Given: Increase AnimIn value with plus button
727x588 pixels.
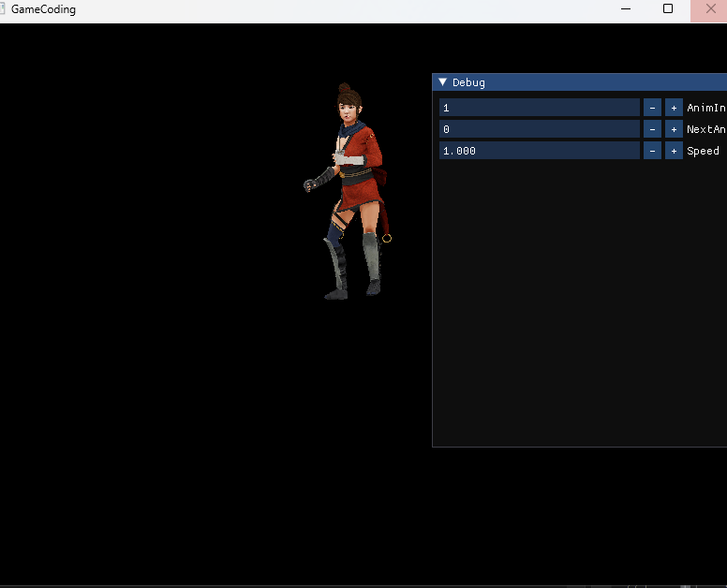Looking at the screenshot, I should [x=674, y=108].
